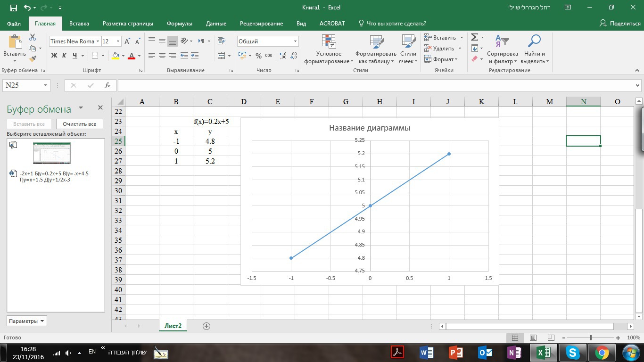The width and height of the screenshot is (644, 362).
Task: Click the Format Painter brush icon
Action: (x=33, y=59)
